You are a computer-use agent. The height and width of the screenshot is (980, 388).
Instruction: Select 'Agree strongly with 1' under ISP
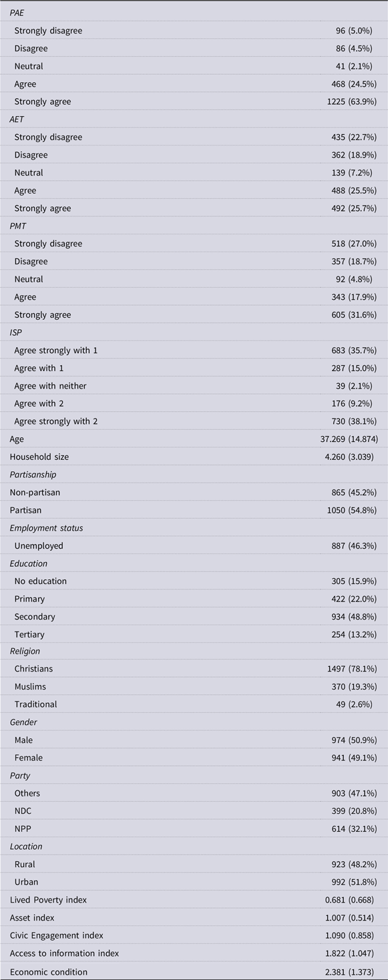pyautogui.click(x=194, y=350)
